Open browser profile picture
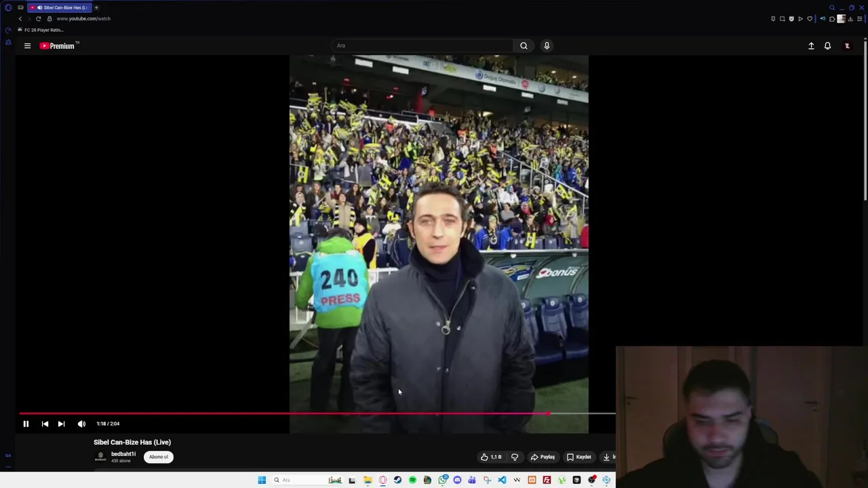Screen dimensions: 868x488 tap(842, 18)
